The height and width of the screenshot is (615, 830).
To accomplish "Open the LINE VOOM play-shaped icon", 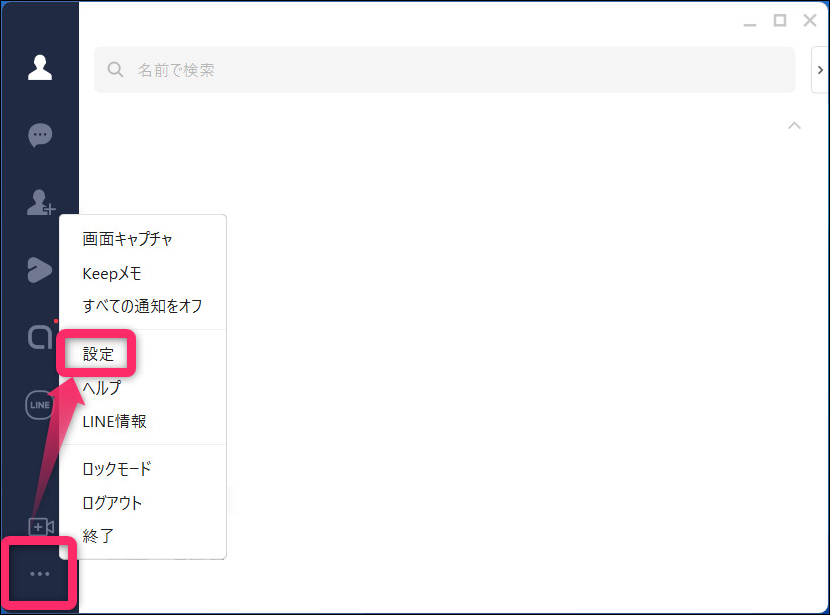I will [40, 270].
